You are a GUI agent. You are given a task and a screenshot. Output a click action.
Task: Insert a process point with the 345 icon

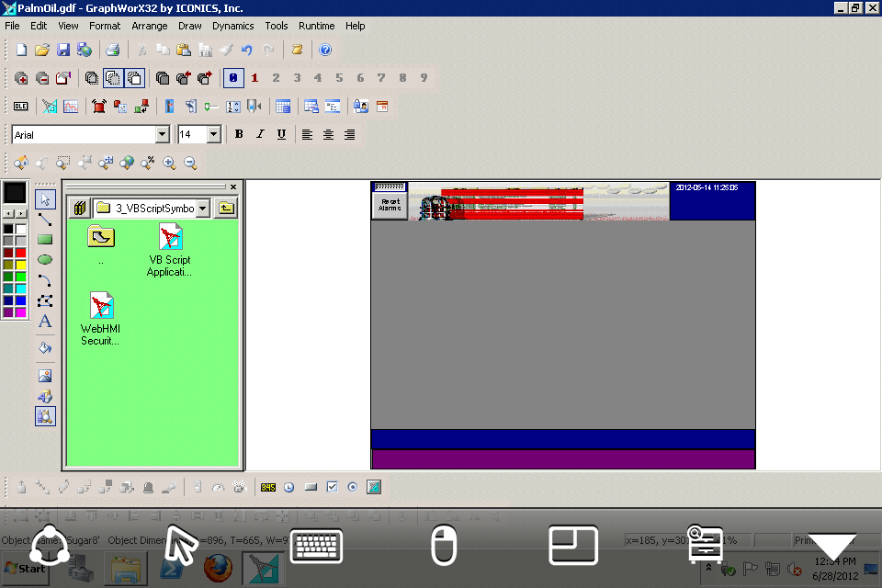click(268, 487)
